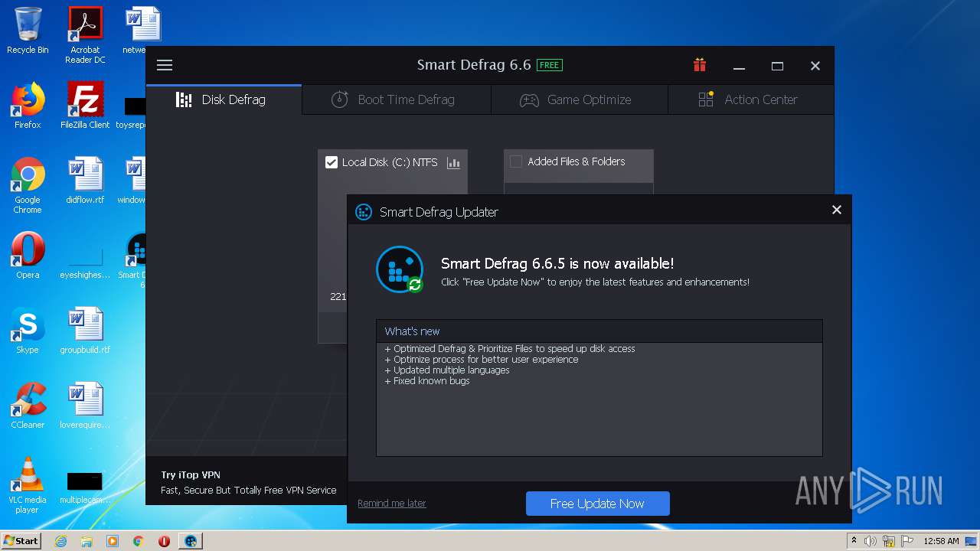The image size is (980, 551).
Task: Maximize the Smart Defrag window
Action: (777, 67)
